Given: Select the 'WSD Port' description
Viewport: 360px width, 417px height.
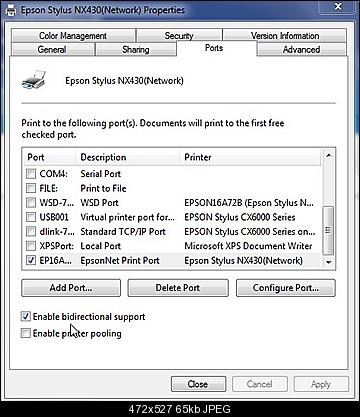Looking at the screenshot, I should (x=99, y=203).
